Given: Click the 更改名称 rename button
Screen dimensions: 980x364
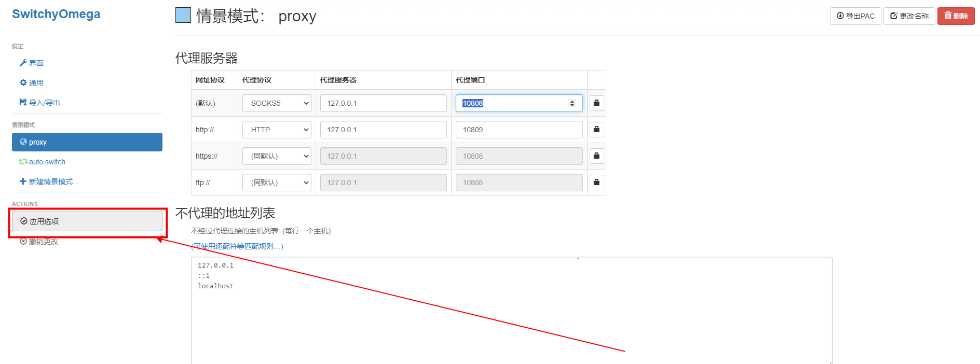Looking at the screenshot, I should tap(909, 16).
